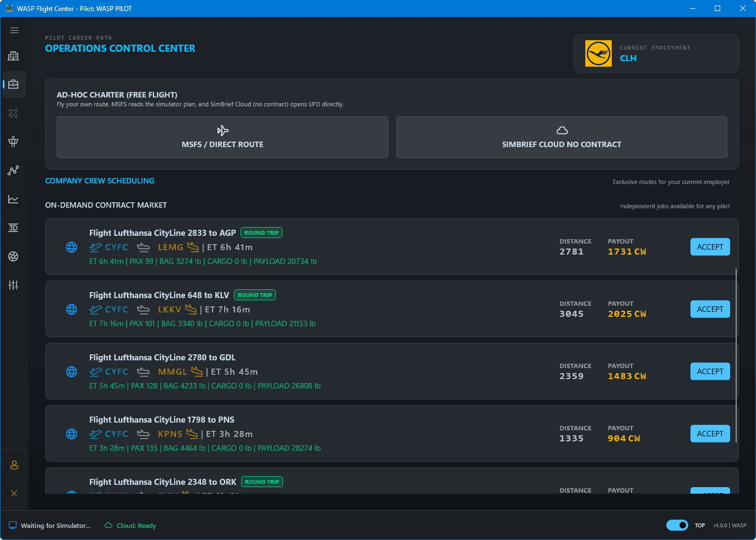
Task: Toggle the TOP always-on-top switch
Action: point(677,525)
